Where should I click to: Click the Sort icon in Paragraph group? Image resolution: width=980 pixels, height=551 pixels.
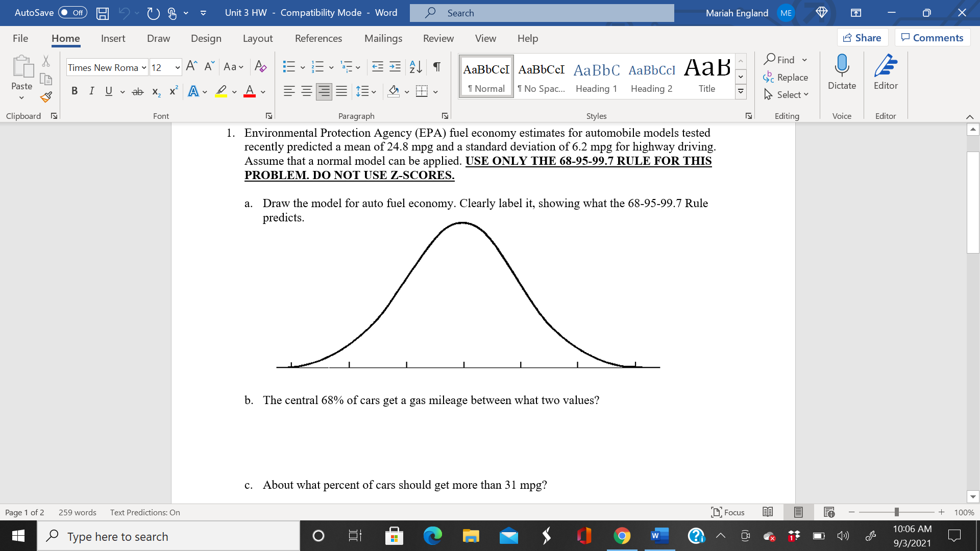(415, 67)
